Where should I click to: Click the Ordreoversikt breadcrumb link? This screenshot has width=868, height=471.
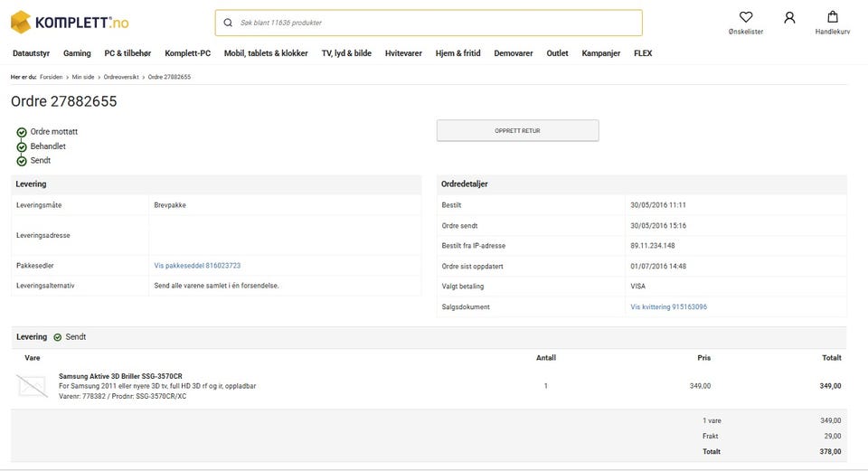[121, 77]
